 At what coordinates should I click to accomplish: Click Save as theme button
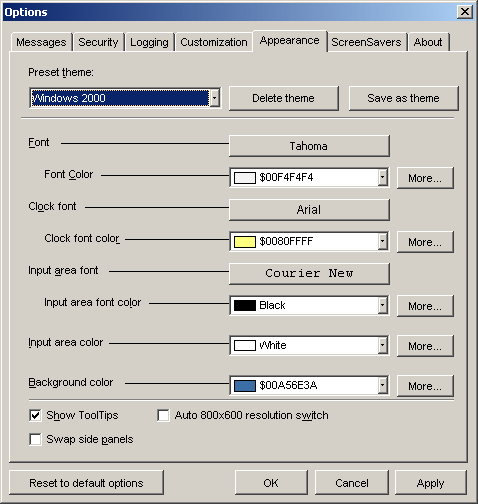click(x=403, y=98)
